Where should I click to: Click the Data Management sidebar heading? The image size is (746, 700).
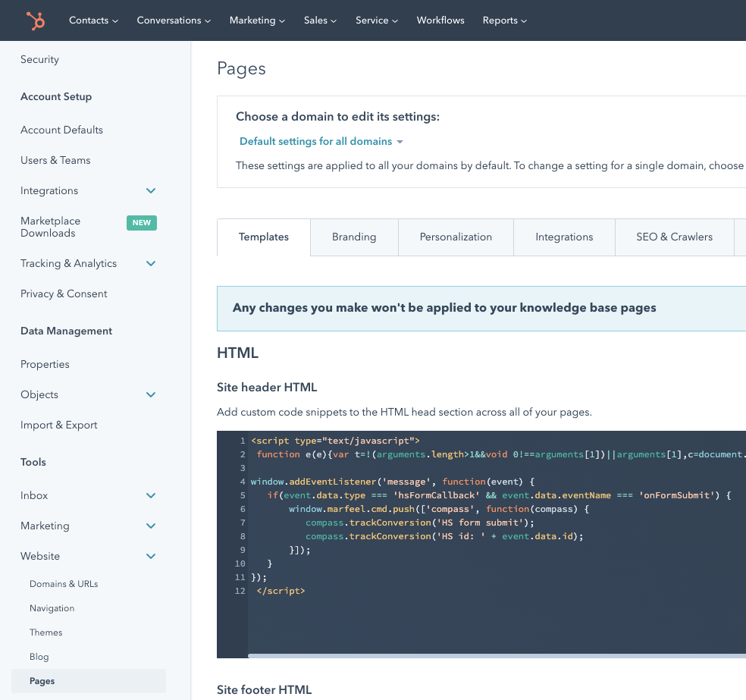pyautogui.click(x=66, y=331)
